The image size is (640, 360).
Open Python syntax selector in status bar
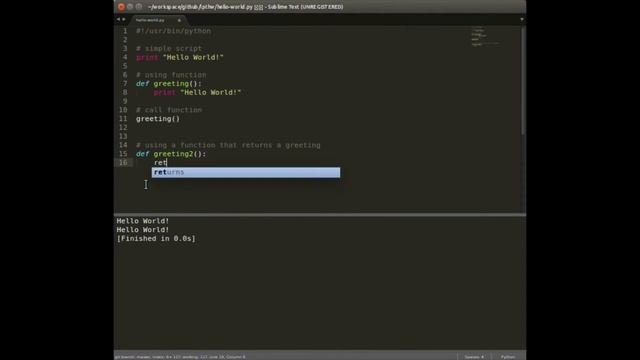(508, 357)
